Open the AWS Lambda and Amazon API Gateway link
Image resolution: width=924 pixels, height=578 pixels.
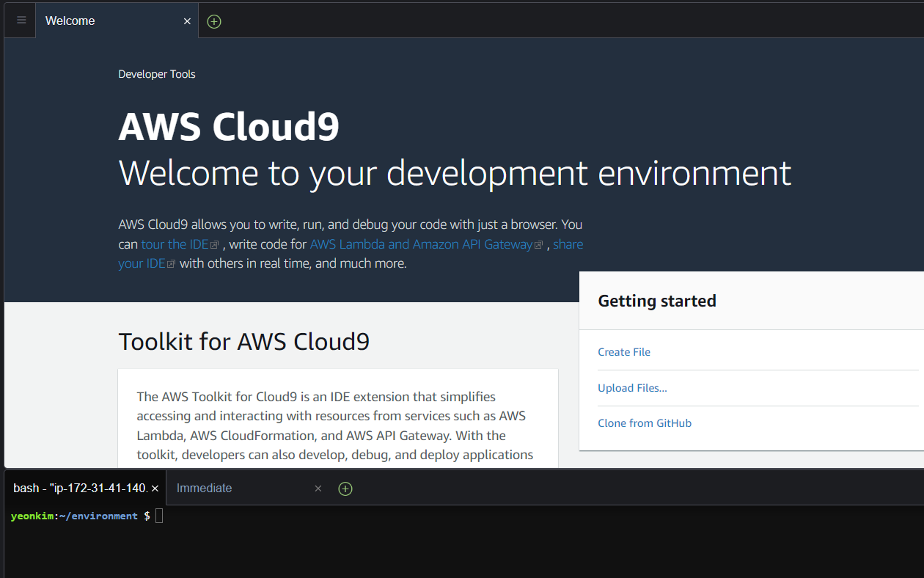pyautogui.click(x=426, y=244)
